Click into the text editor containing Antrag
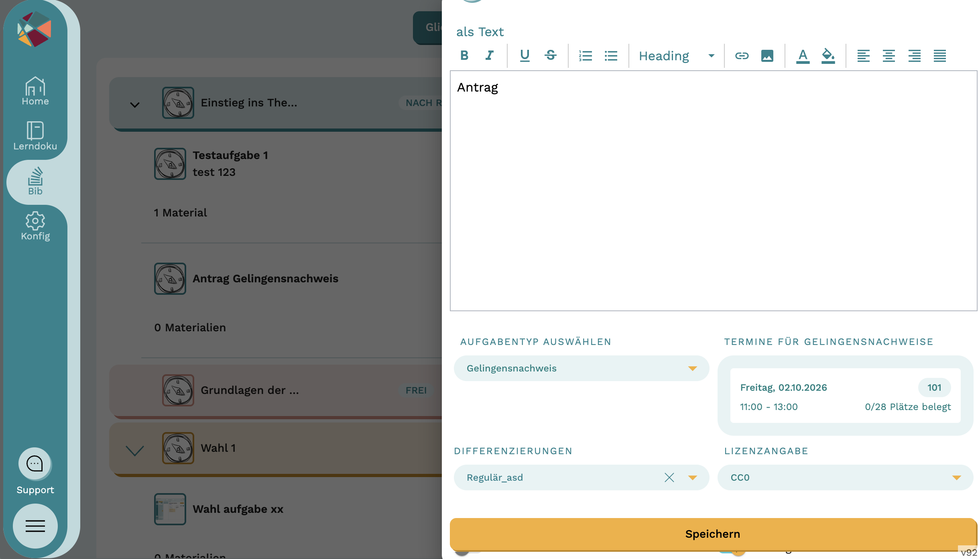This screenshot has height=559, width=980. [714, 191]
